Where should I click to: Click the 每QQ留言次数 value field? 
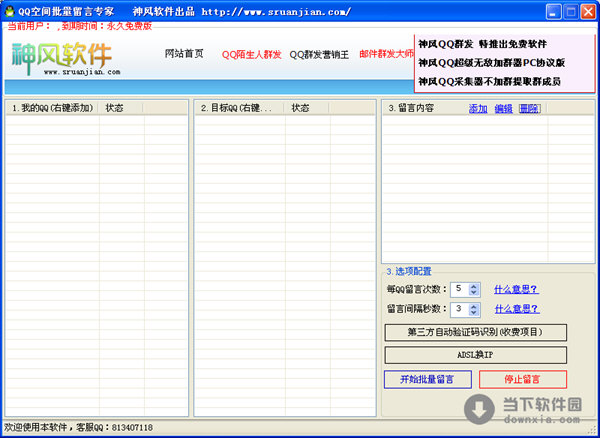coord(460,290)
